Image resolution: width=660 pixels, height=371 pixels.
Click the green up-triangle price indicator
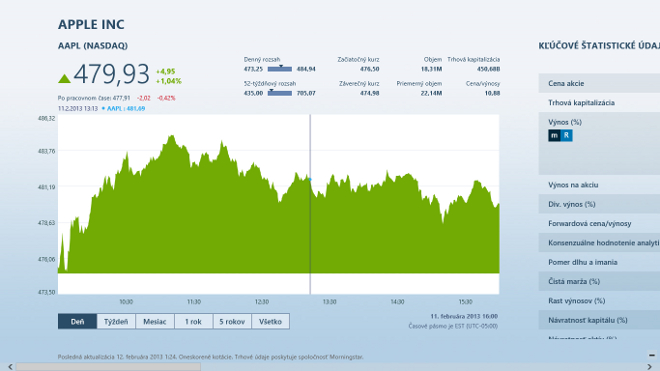[64, 78]
